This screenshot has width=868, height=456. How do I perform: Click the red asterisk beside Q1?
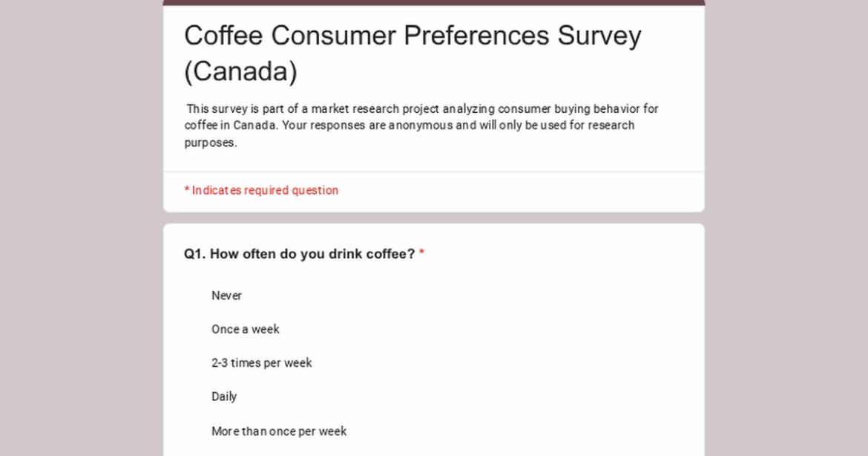[x=421, y=253]
